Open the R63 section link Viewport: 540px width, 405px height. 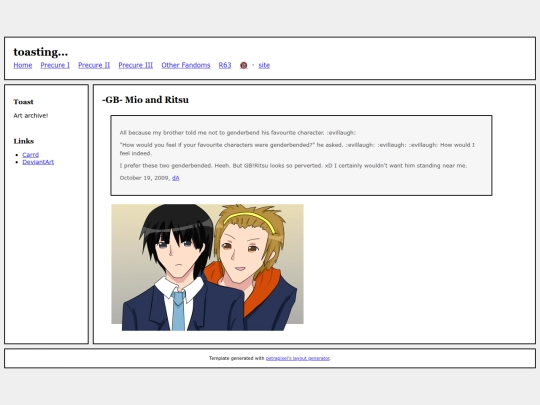coord(225,65)
